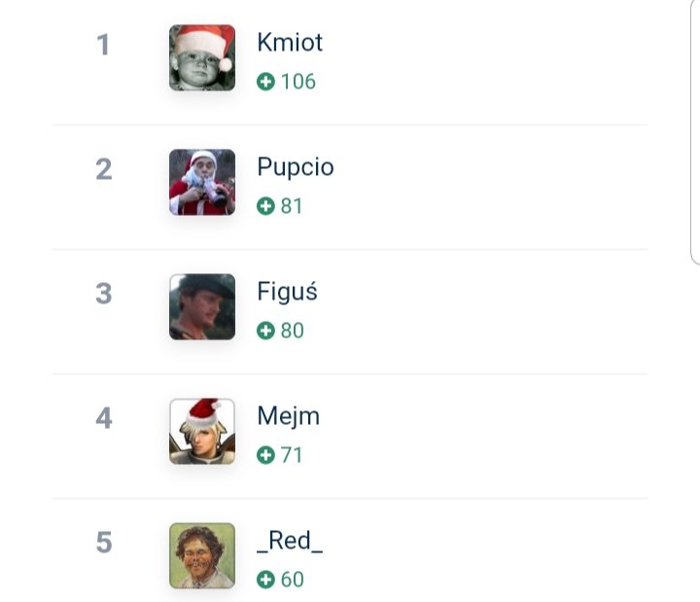
Task: Open the Pupcio profile link
Action: pyautogui.click(x=296, y=168)
